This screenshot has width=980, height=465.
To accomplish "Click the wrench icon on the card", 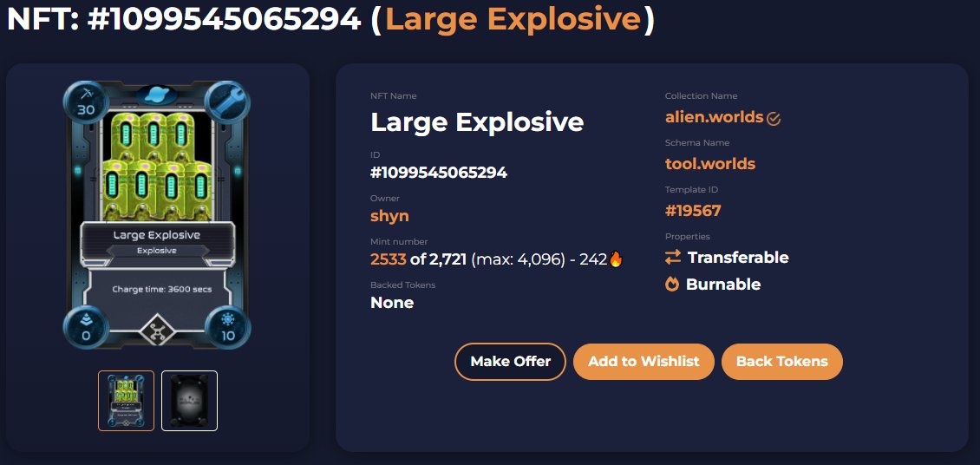I will point(227,102).
